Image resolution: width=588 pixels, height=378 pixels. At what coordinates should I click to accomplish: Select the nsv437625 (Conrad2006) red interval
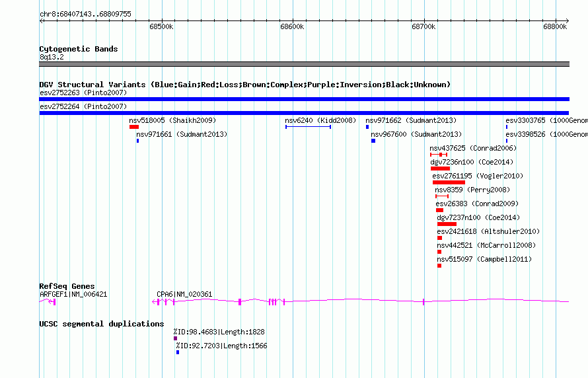[439, 155]
